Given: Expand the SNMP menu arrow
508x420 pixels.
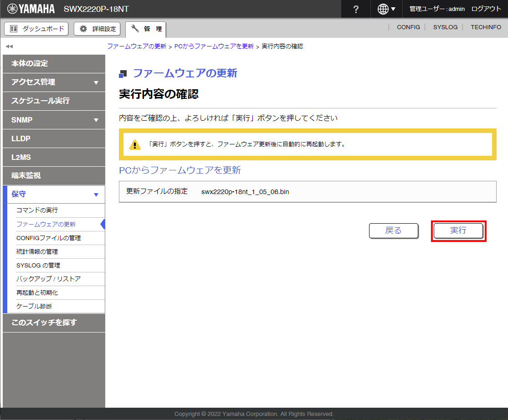Looking at the screenshot, I should point(96,120).
